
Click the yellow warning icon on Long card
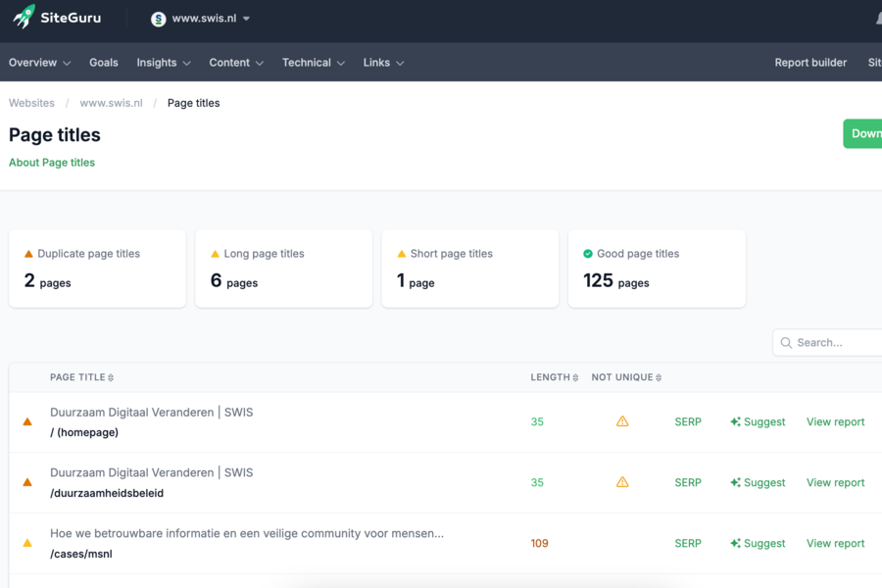point(215,254)
